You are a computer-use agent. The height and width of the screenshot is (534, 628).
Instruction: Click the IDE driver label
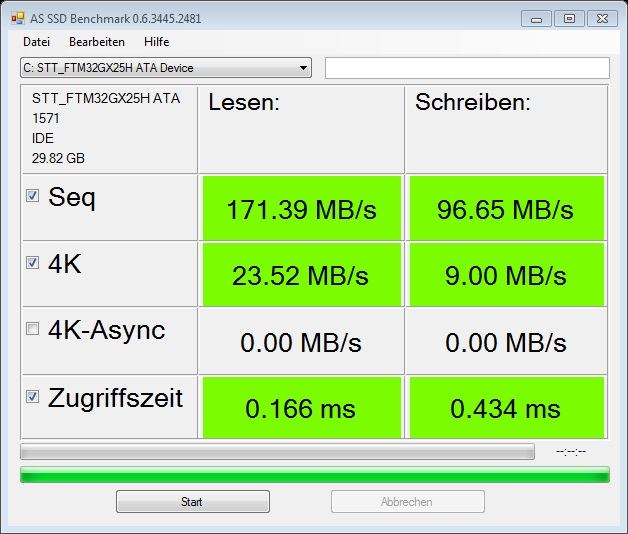42,138
